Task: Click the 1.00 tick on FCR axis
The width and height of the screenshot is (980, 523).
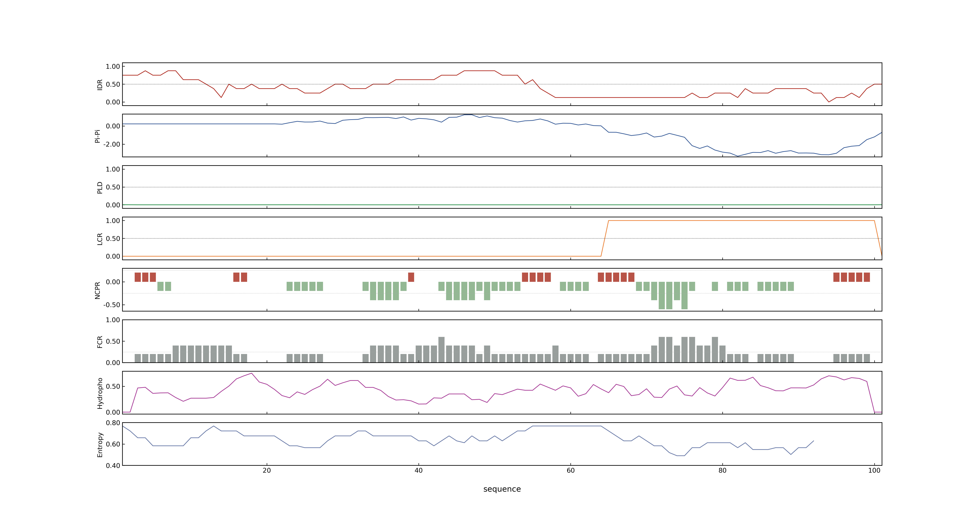Action: point(113,320)
